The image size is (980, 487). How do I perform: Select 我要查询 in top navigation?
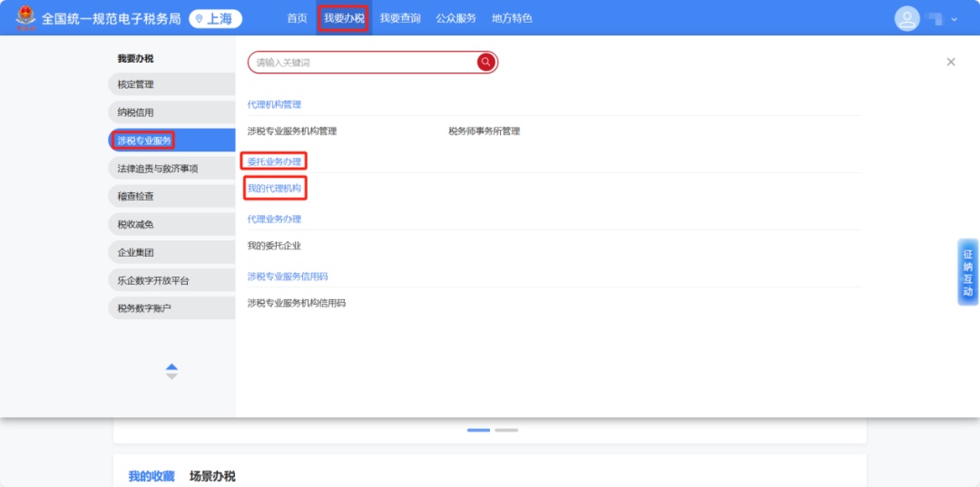[x=400, y=18]
